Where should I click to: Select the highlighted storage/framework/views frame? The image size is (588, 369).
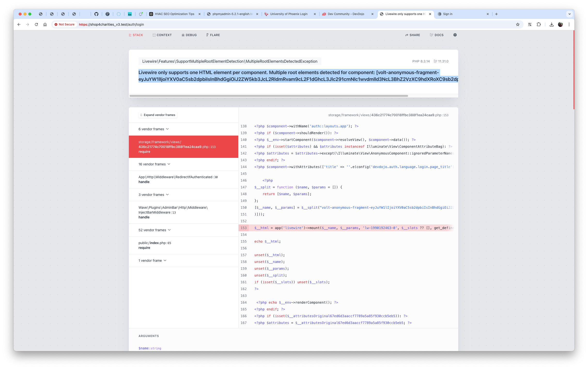[184, 147]
